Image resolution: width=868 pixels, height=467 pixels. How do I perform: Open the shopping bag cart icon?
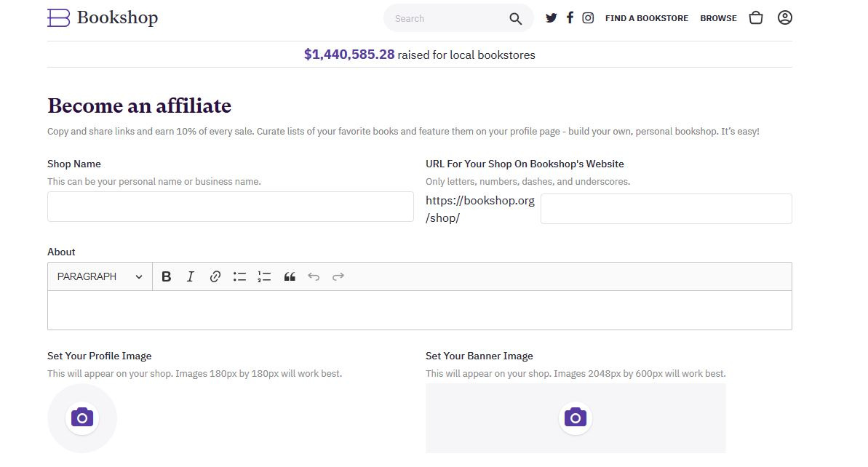pyautogui.click(x=756, y=17)
